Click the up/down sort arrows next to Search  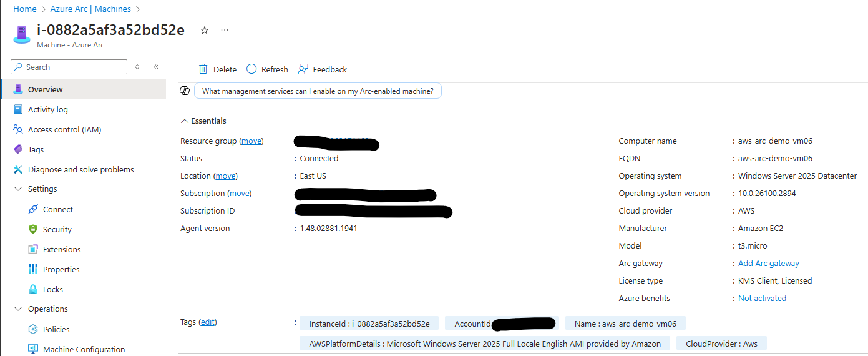pyautogui.click(x=137, y=67)
